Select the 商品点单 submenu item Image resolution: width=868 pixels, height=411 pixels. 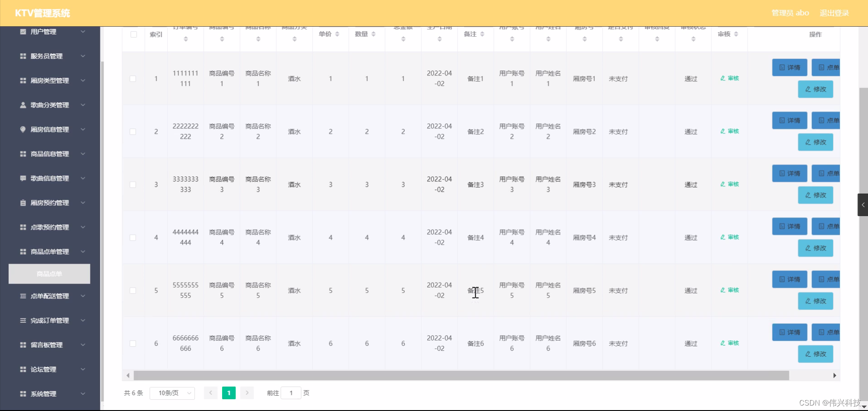tap(49, 274)
